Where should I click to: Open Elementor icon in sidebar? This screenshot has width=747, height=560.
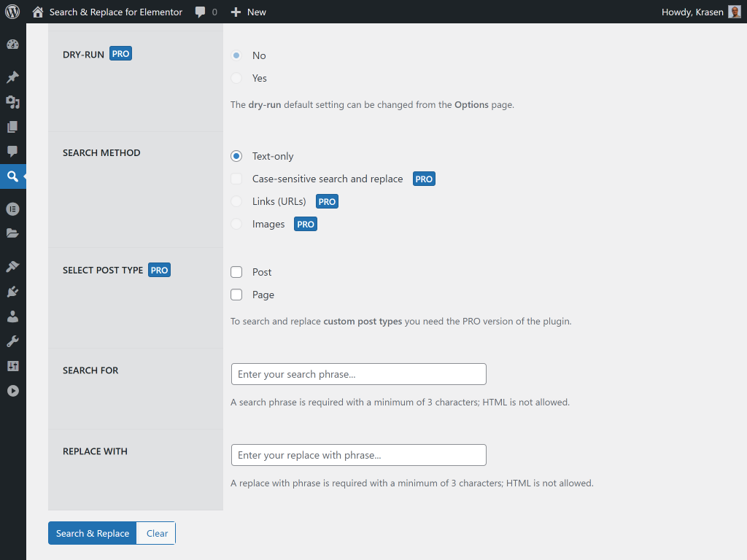pyautogui.click(x=13, y=209)
